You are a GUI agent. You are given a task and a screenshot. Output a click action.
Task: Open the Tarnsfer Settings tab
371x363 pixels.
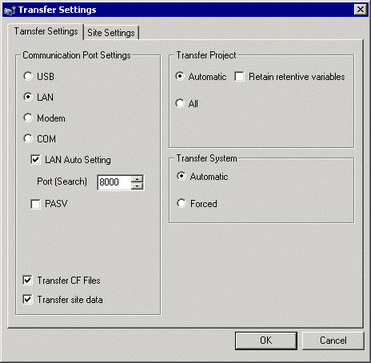tap(46, 32)
